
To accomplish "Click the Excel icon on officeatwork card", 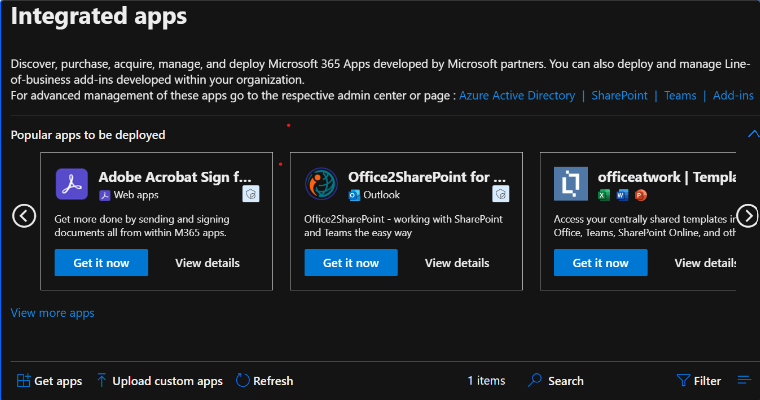I will [603, 195].
